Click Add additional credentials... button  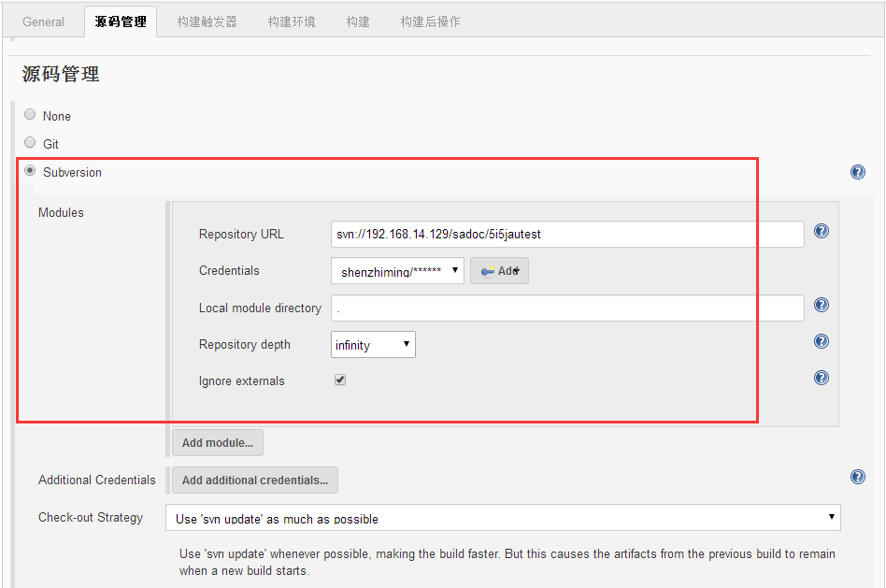255,480
